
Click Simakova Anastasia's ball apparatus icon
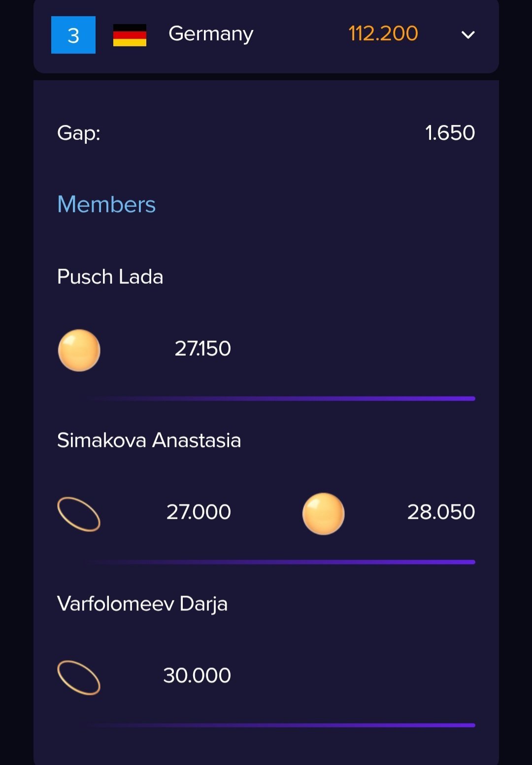tap(323, 514)
